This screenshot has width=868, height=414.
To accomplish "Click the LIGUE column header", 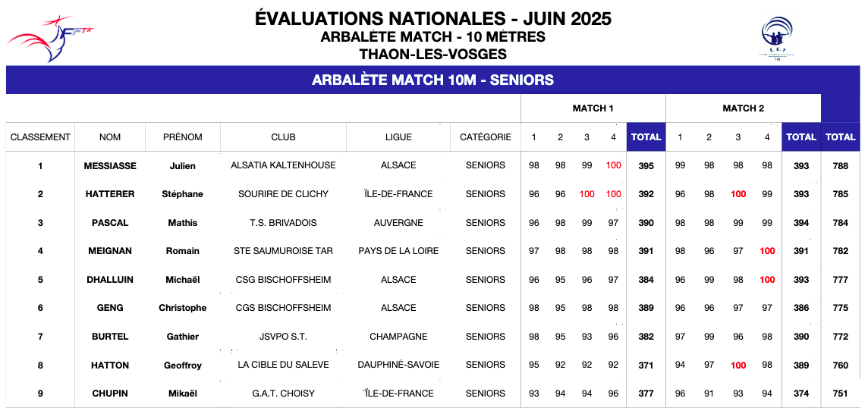I will [398, 136].
